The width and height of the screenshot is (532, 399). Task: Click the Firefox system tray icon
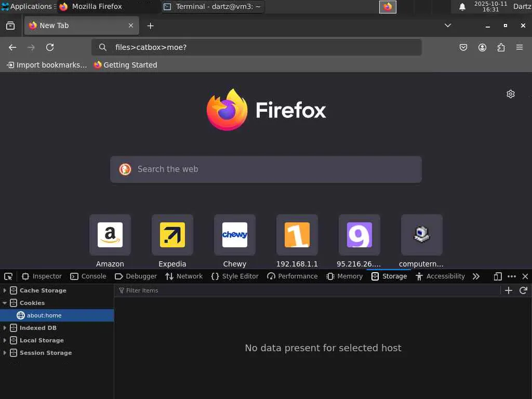[388, 7]
